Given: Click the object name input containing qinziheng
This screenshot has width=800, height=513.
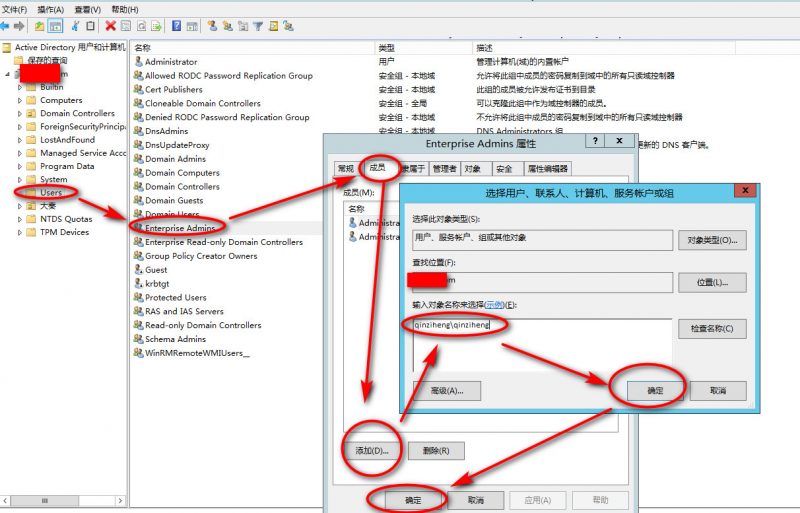Looking at the screenshot, I should [542, 345].
